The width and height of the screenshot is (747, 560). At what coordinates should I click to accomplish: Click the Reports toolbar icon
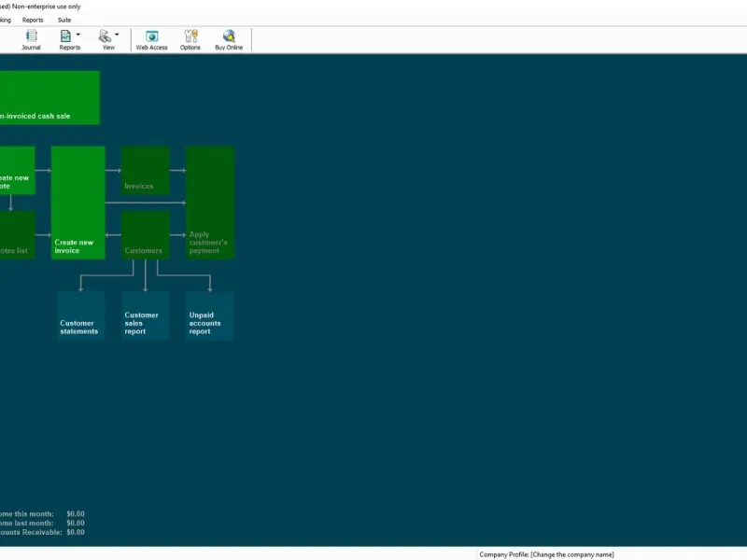coord(67,39)
